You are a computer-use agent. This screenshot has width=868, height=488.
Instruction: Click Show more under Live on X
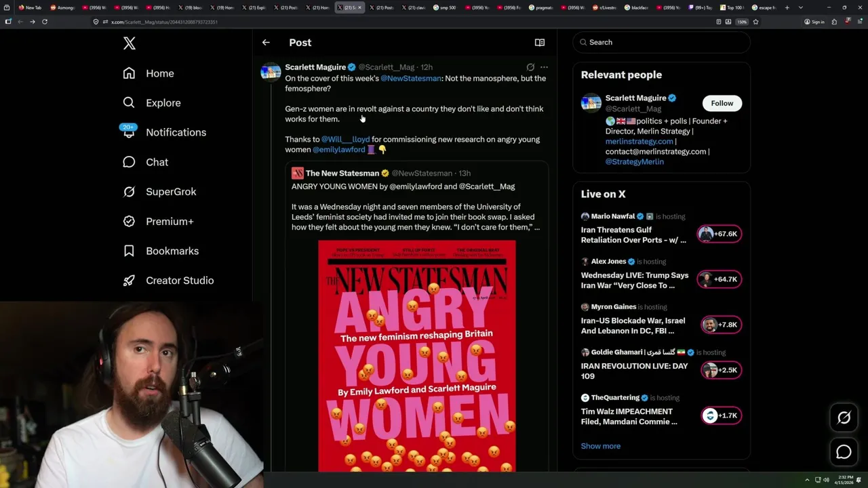[601, 446]
